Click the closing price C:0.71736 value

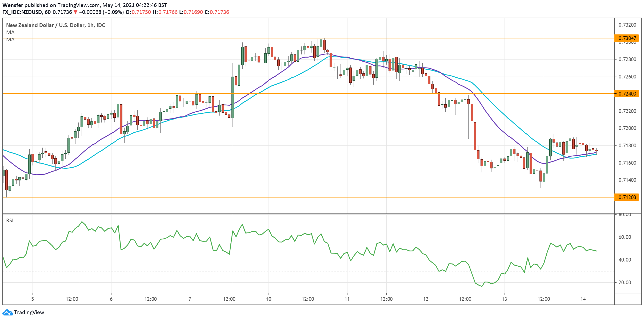point(217,12)
